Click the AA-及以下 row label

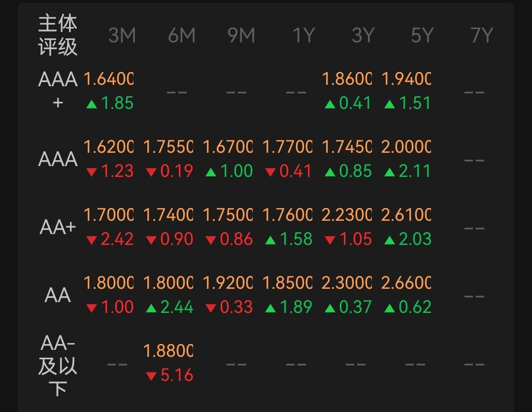point(58,365)
